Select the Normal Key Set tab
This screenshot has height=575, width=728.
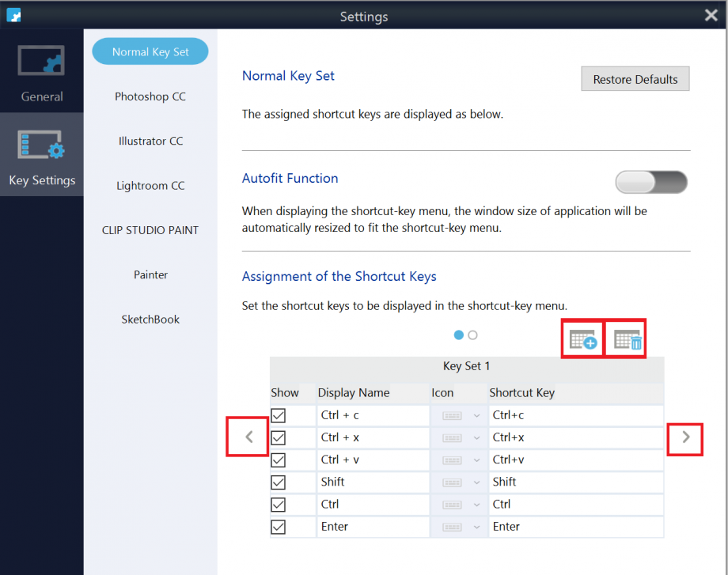150,51
